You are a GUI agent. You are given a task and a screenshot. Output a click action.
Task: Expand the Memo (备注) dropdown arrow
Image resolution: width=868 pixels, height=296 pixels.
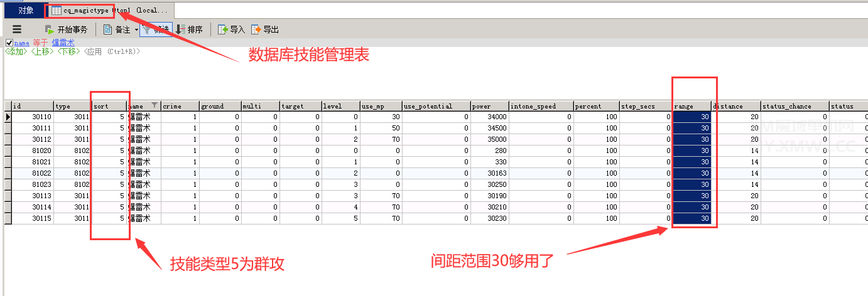(x=136, y=30)
